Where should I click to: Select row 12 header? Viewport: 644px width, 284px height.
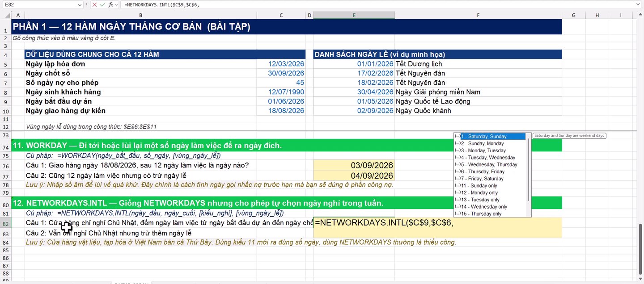click(6, 127)
